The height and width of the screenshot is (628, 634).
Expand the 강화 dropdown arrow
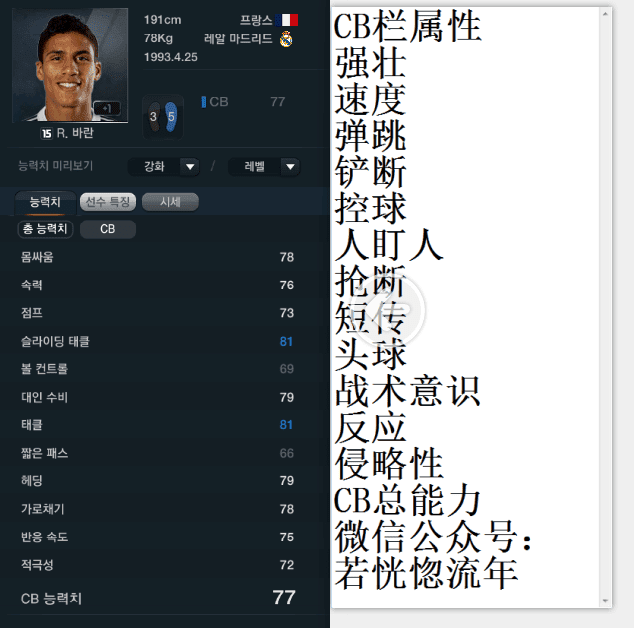point(190,167)
